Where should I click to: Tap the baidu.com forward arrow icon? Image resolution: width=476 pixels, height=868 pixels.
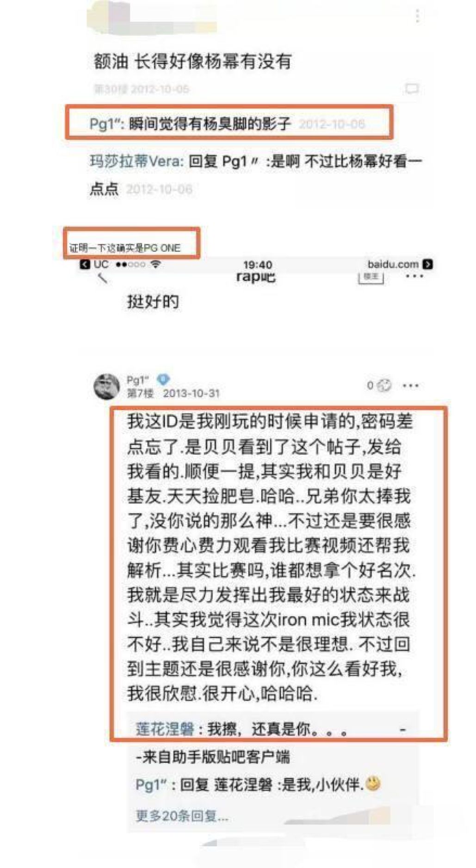(x=428, y=264)
